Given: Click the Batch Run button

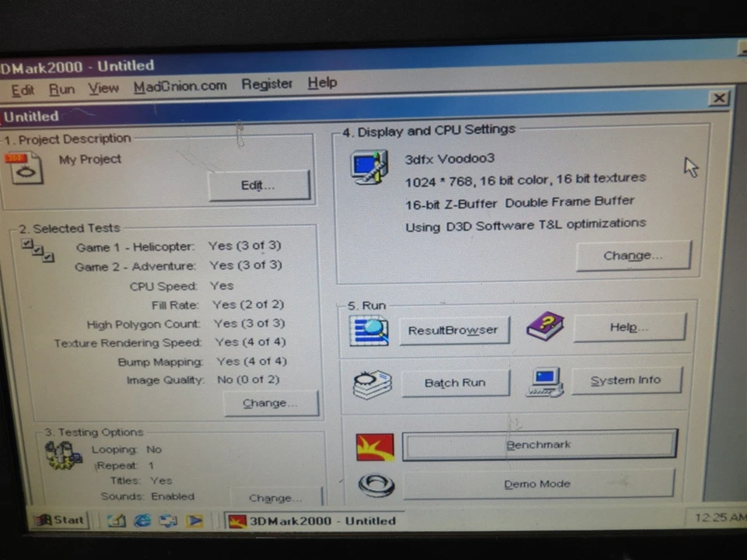Looking at the screenshot, I should click(455, 383).
